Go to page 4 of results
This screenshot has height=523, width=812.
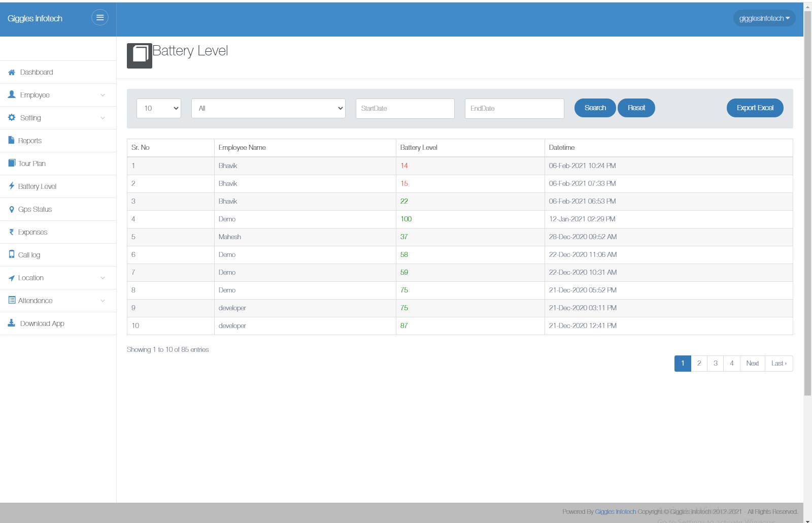tap(732, 363)
